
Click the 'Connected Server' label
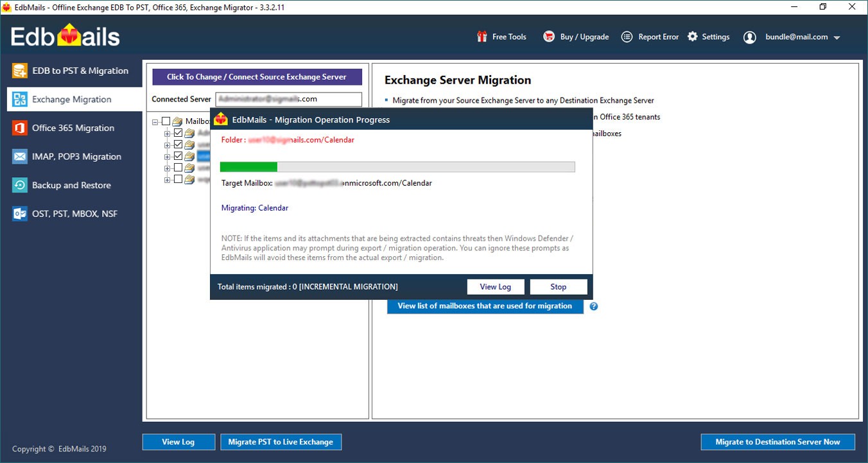click(x=181, y=100)
